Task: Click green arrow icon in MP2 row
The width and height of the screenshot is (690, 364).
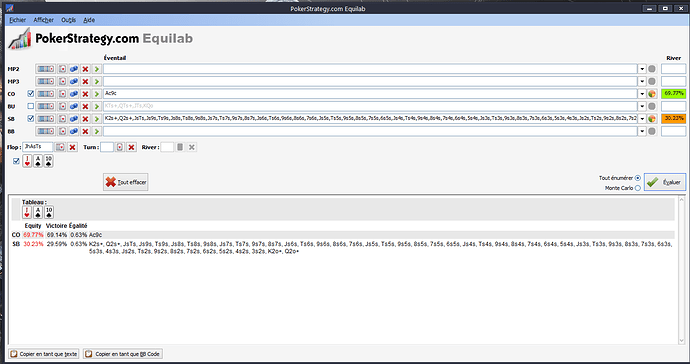Action: tap(97, 69)
